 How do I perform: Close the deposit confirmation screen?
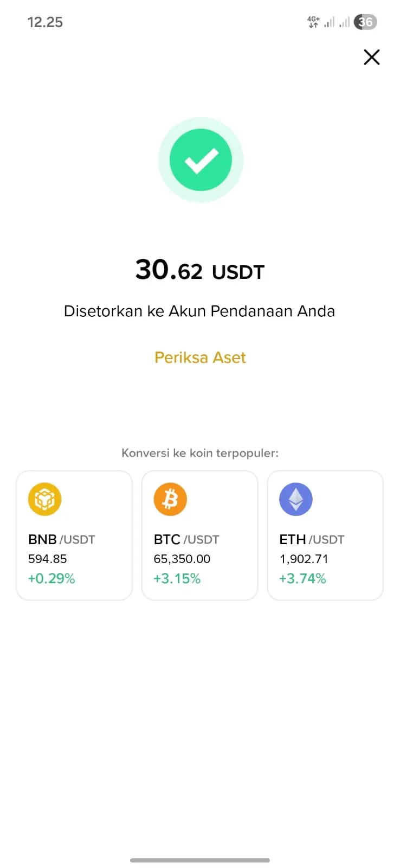(371, 57)
